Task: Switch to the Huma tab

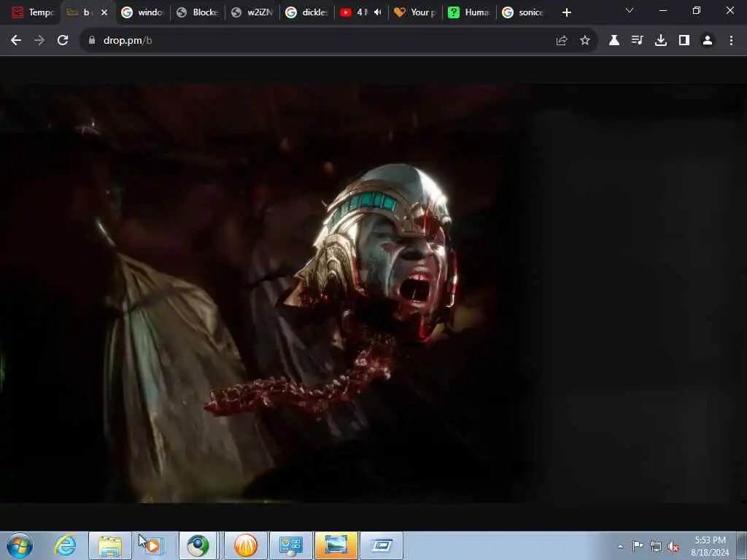Action: click(470, 12)
